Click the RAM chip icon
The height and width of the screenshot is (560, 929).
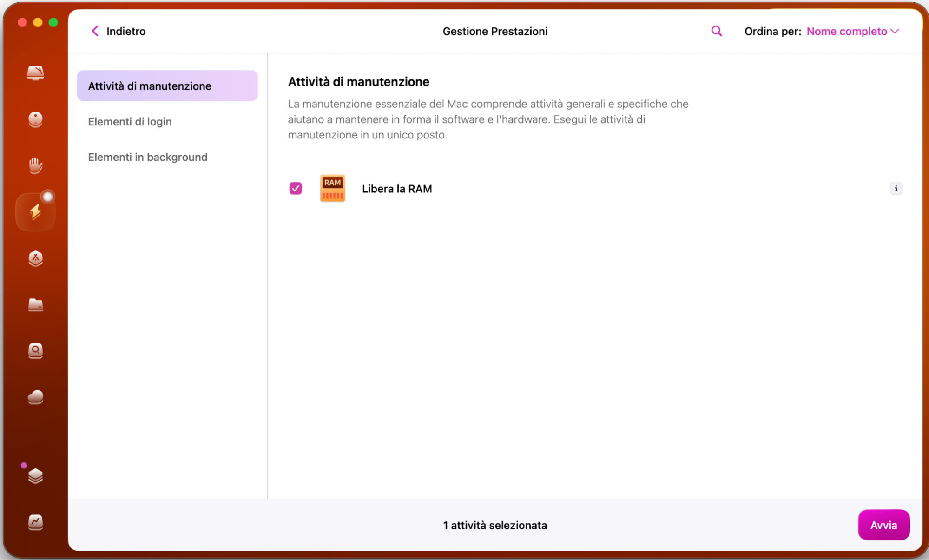click(332, 188)
